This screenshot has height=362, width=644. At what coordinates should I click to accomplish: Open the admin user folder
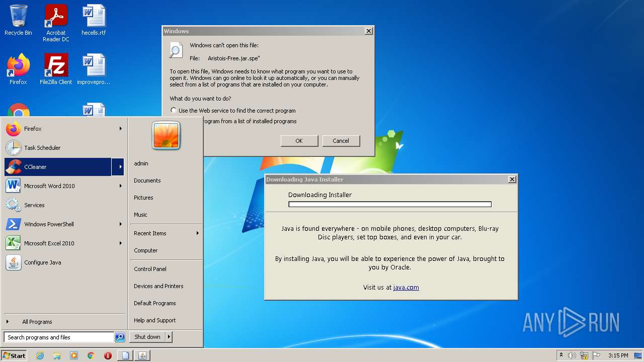[x=141, y=163]
